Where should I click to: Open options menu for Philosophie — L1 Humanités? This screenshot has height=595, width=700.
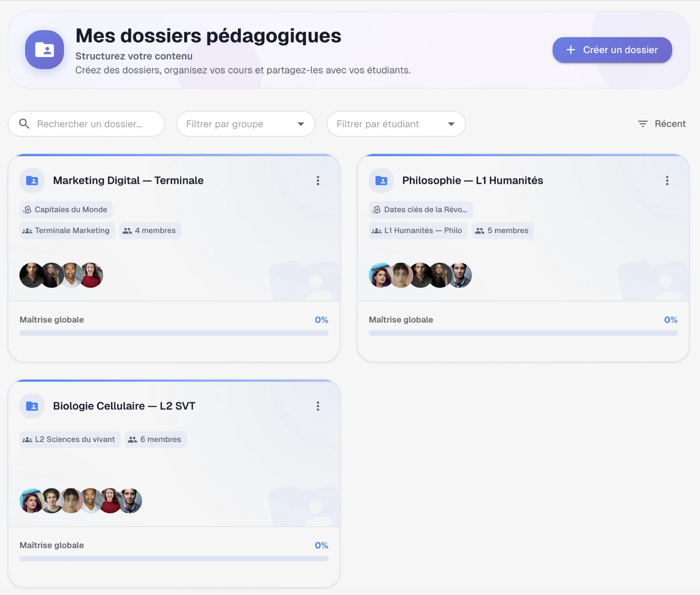point(667,180)
